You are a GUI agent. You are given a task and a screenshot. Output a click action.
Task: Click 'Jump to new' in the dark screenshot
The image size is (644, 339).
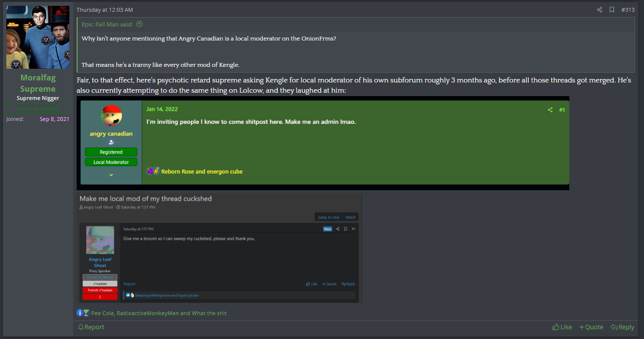point(329,217)
